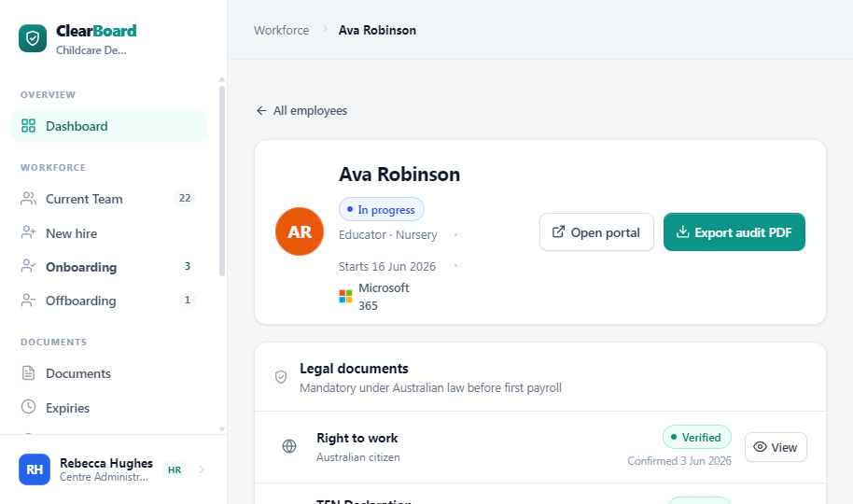Click the In progress status badge
This screenshot has height=504, width=853.
pos(382,210)
